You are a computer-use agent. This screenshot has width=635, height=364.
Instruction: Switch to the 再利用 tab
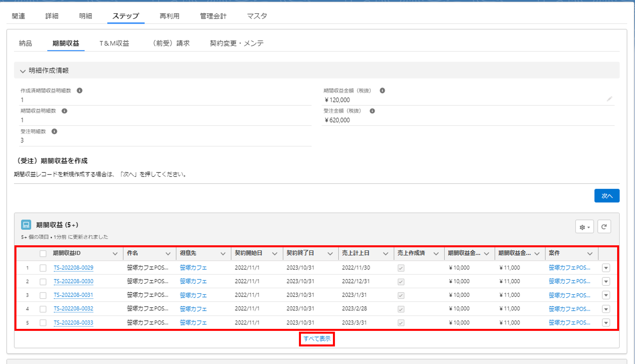tap(169, 16)
